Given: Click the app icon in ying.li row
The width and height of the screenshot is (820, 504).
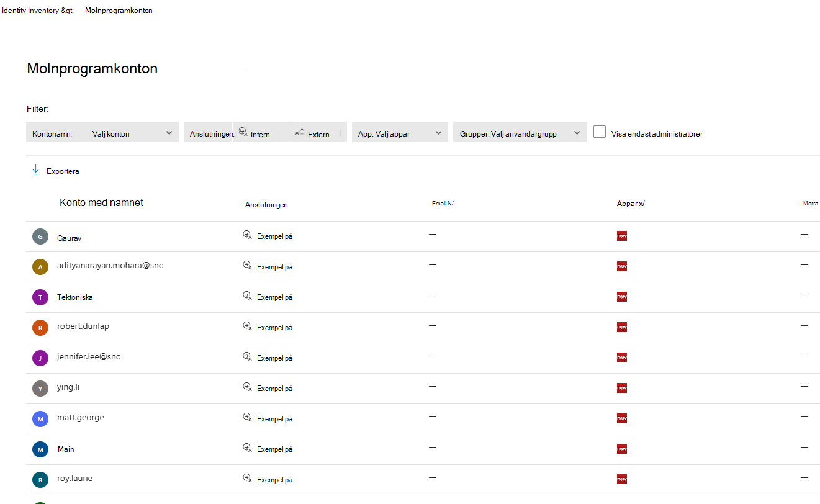Looking at the screenshot, I should (622, 388).
